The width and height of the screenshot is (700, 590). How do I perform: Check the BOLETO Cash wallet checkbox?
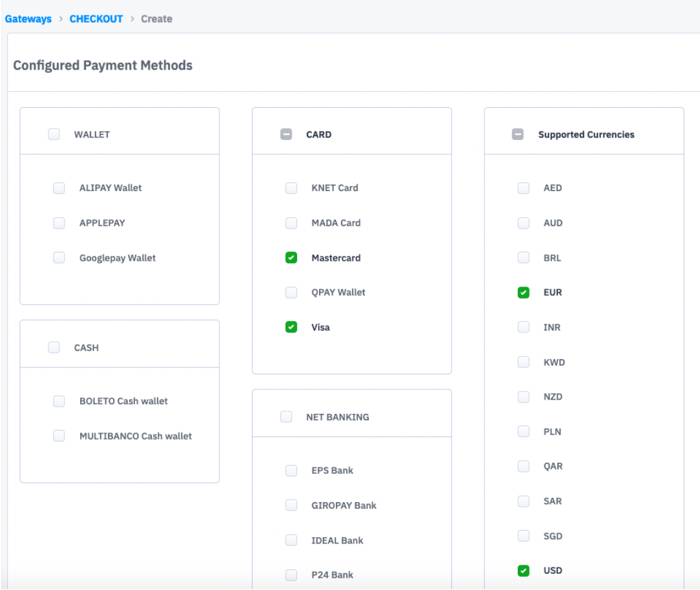(59, 401)
